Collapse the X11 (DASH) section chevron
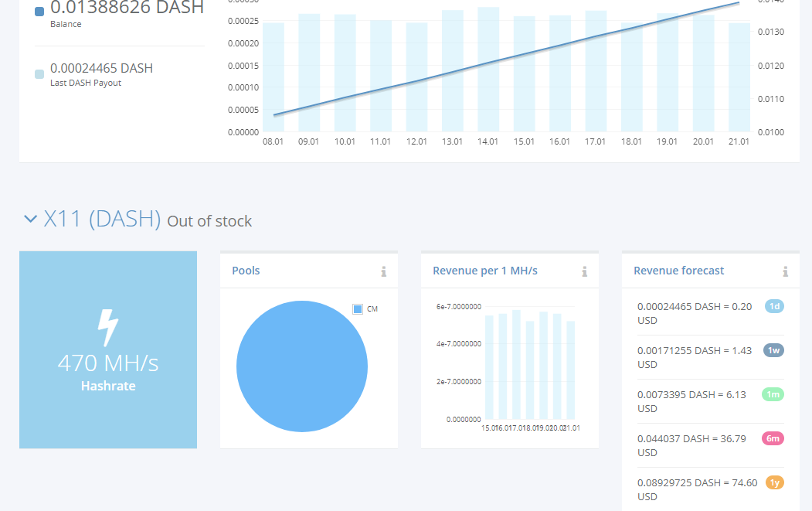 [31, 220]
